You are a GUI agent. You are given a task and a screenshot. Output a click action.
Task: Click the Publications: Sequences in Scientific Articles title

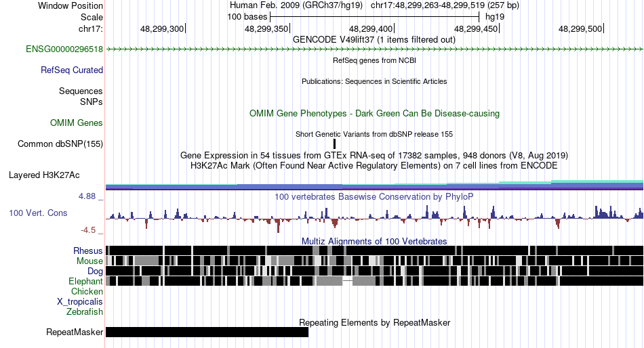pos(374,81)
